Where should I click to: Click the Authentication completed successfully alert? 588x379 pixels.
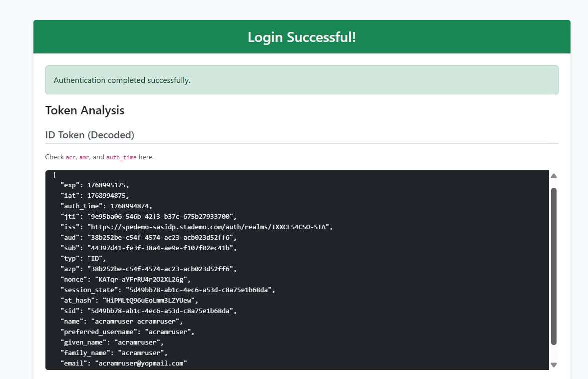(301, 80)
